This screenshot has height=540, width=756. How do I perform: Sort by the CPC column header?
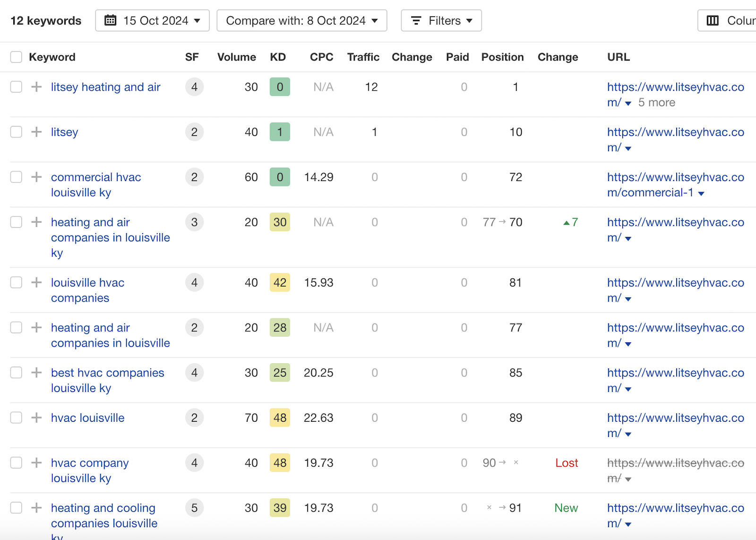click(321, 57)
